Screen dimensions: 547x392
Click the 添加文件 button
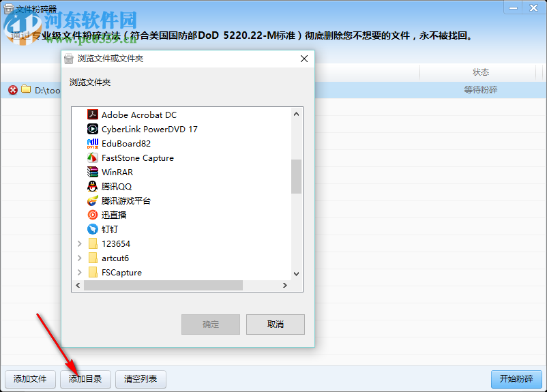click(30, 379)
